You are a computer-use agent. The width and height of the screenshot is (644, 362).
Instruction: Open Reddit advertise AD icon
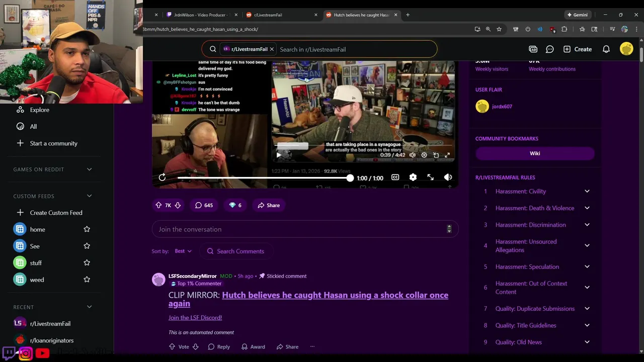click(533, 49)
